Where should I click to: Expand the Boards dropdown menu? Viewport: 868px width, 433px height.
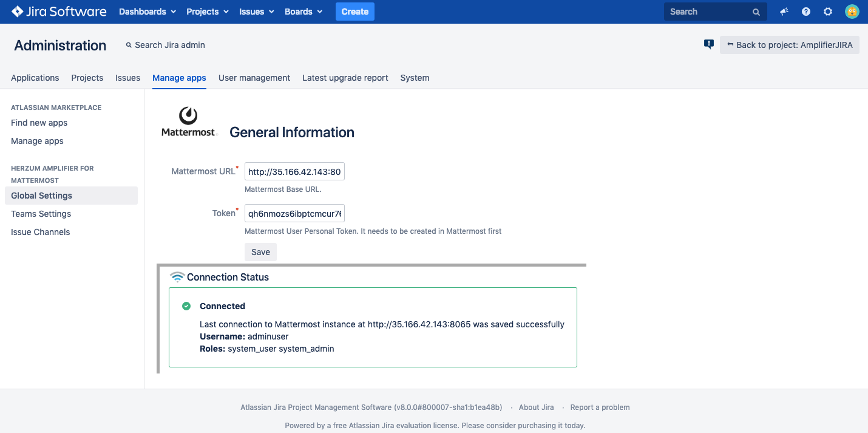pos(303,12)
